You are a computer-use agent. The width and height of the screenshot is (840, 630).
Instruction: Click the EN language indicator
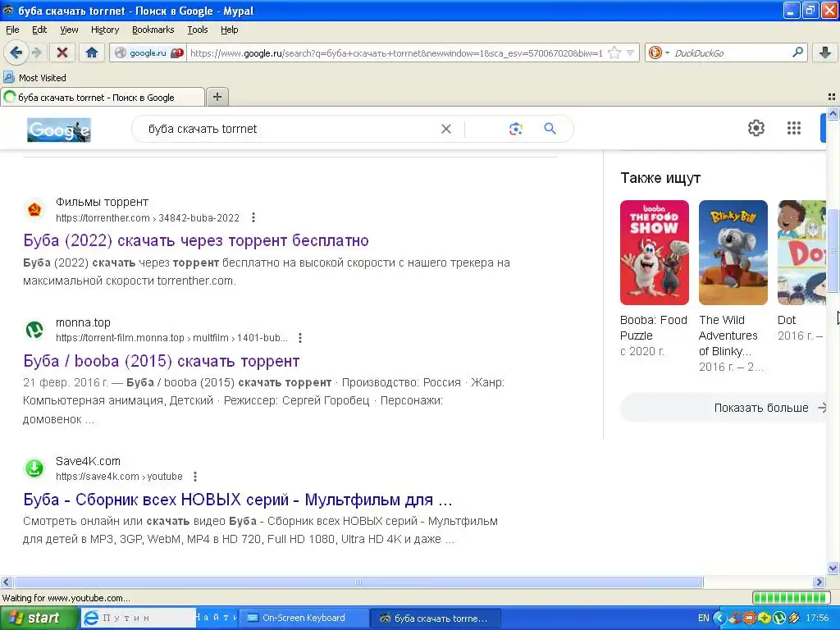(x=703, y=619)
